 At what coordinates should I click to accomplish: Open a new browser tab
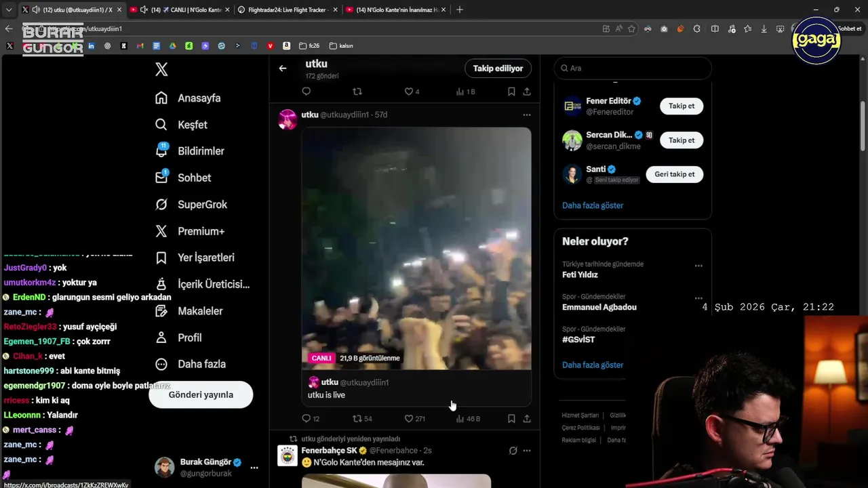(460, 9)
